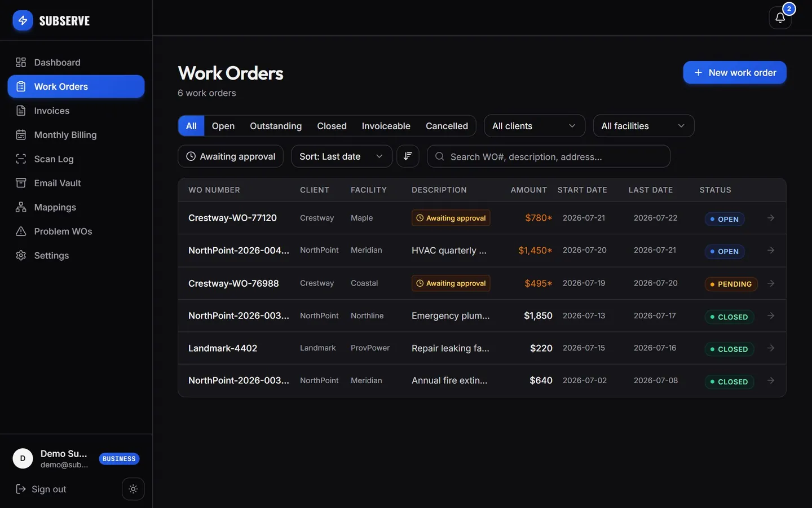Click the user avatar D circle
The image size is (812, 508).
[x=23, y=458]
